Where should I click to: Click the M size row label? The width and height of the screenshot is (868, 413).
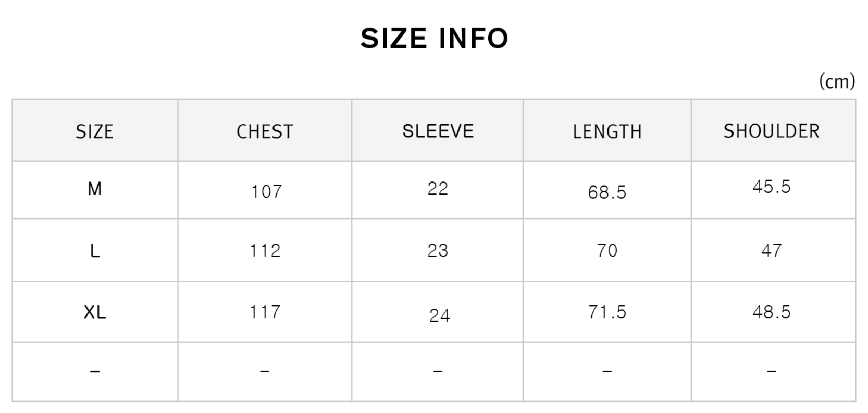(94, 188)
